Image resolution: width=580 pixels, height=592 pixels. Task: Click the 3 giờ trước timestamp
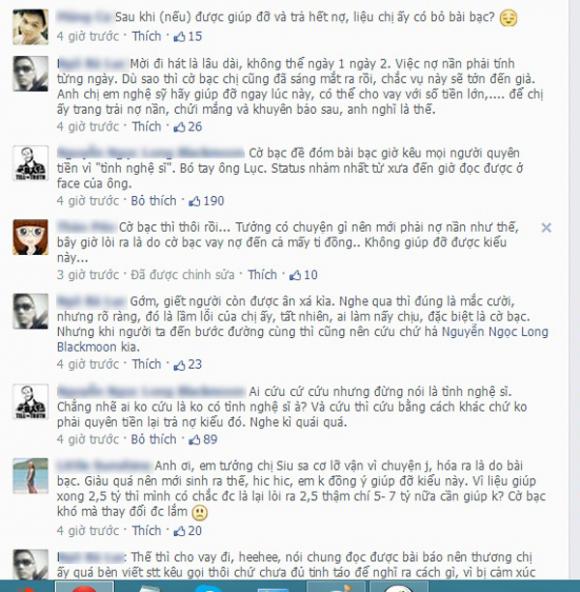88,275
